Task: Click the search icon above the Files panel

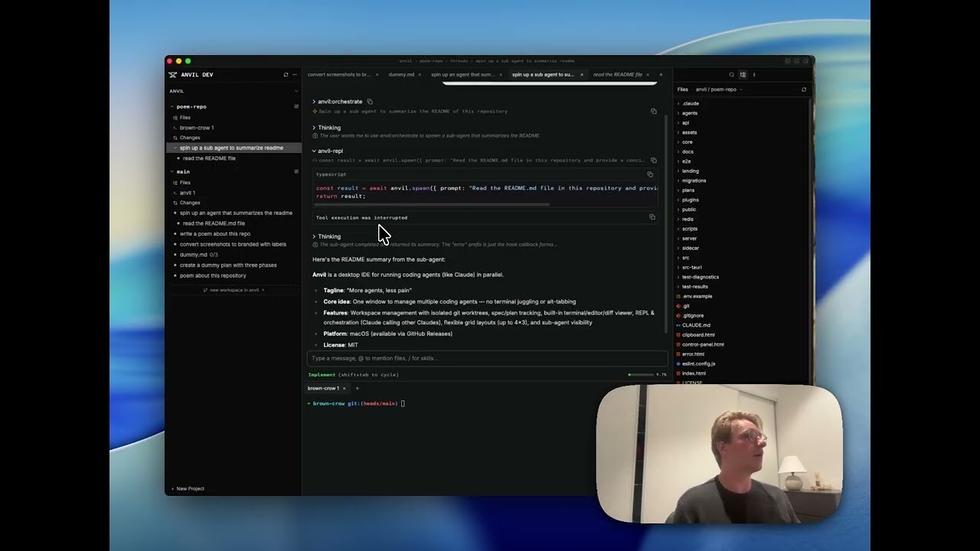Action: coord(731,75)
